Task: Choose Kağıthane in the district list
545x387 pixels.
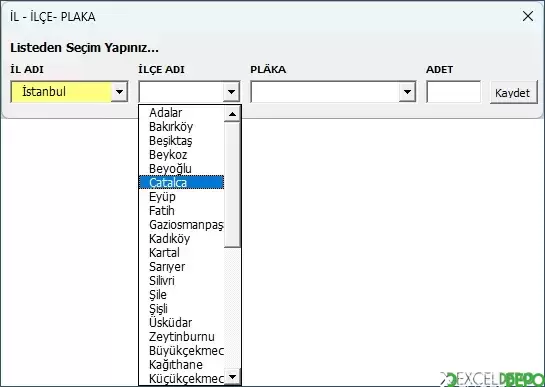Action: (181, 365)
